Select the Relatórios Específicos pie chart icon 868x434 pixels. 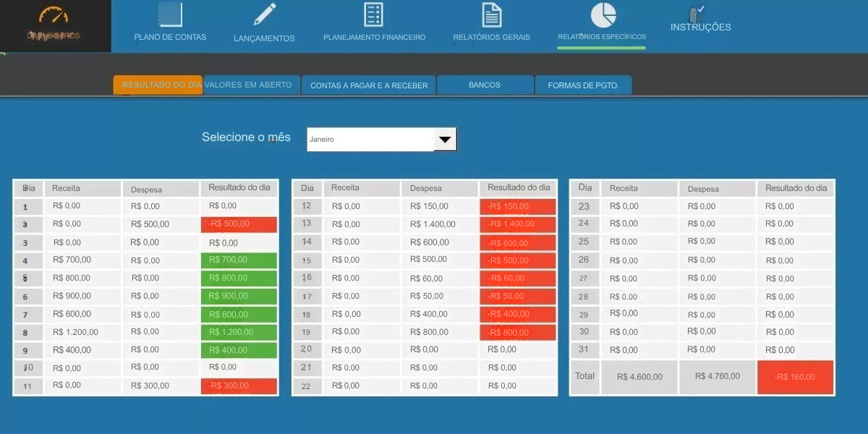(x=603, y=14)
